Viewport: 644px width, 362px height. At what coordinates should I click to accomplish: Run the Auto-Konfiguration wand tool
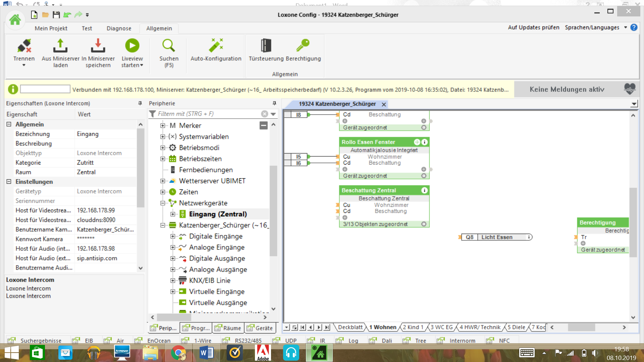click(216, 46)
